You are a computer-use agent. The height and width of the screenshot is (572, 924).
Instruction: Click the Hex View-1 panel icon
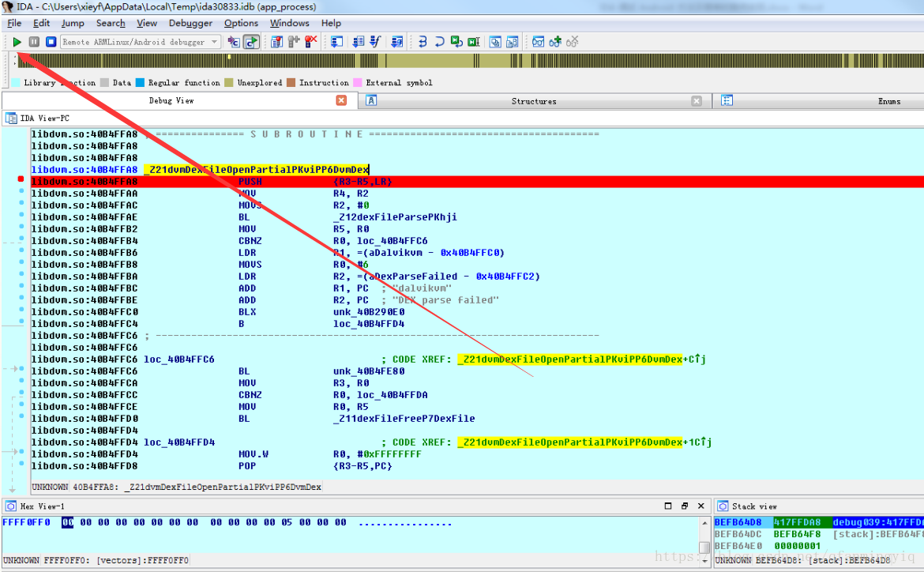coord(10,506)
